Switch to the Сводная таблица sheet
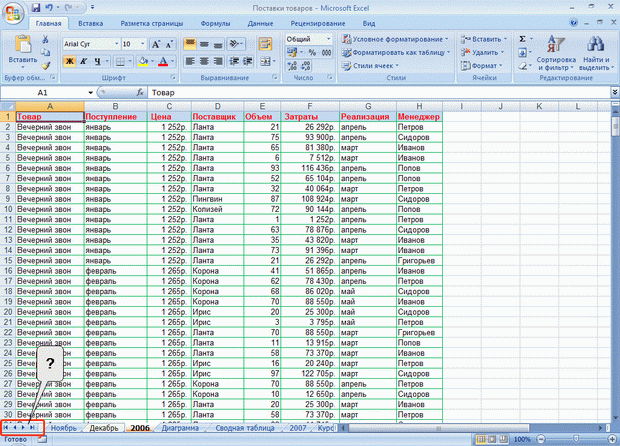The image size is (620, 446). point(245,428)
